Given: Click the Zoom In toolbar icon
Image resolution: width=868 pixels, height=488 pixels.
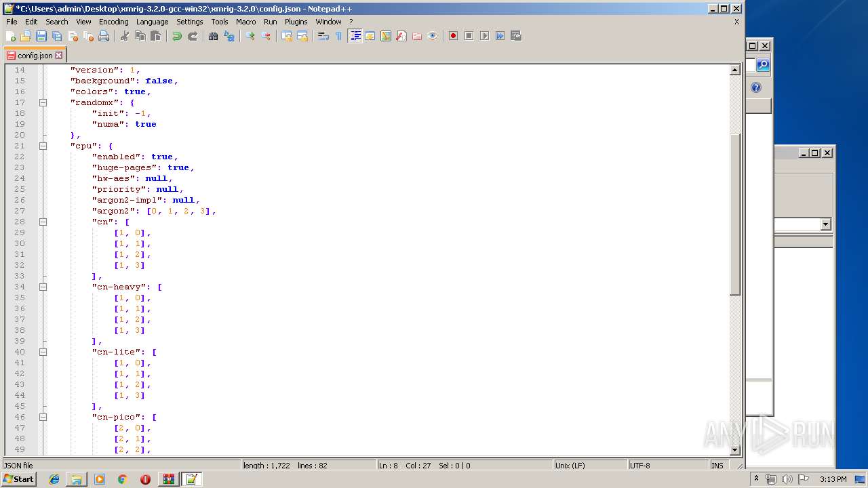Looking at the screenshot, I should 250,36.
